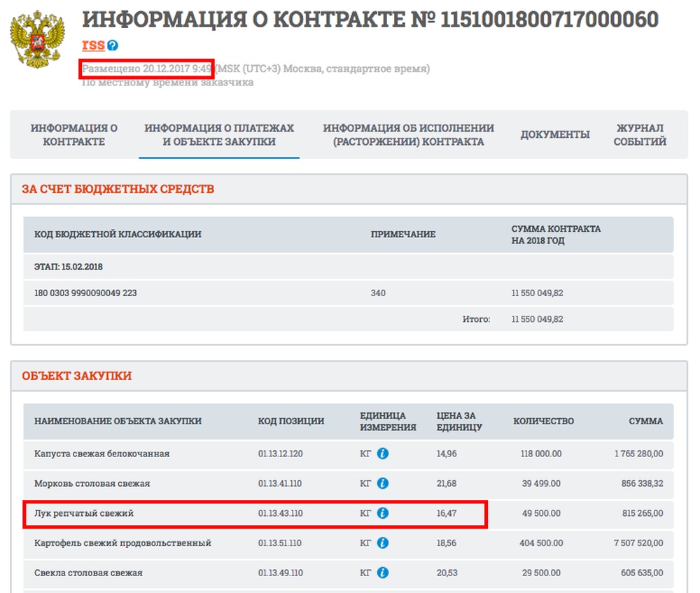Open Информация об исполнении (расторжении) контракта tab
The image size is (700, 593).
pos(409,134)
